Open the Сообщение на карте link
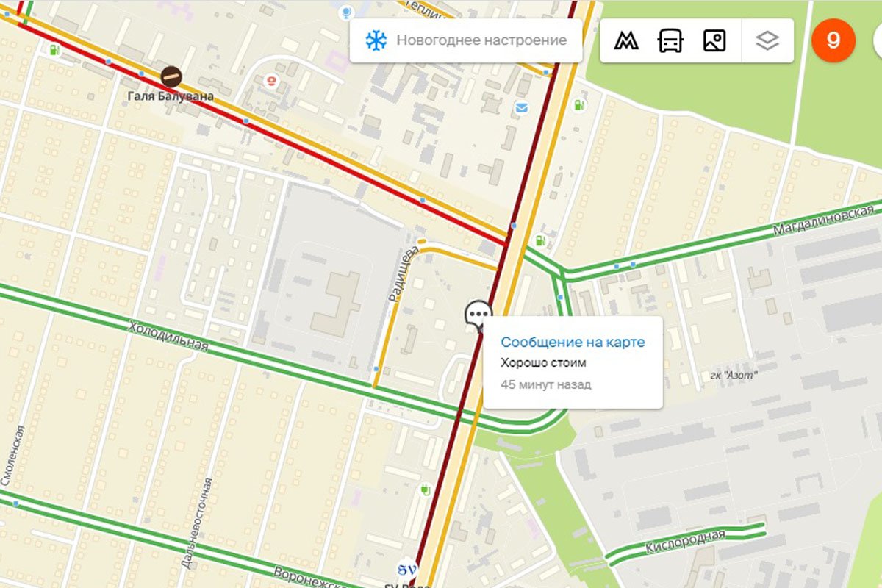The height and width of the screenshot is (588, 882). 573,342
